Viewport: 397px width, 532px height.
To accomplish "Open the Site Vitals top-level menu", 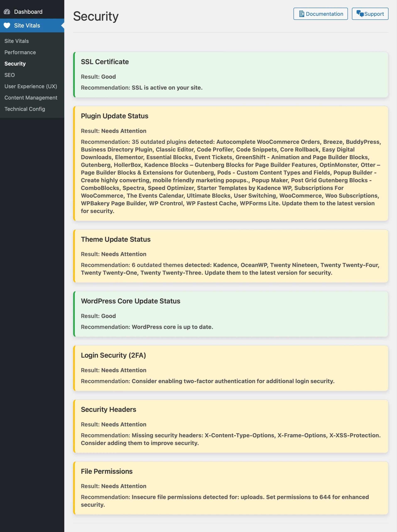I will point(32,26).
